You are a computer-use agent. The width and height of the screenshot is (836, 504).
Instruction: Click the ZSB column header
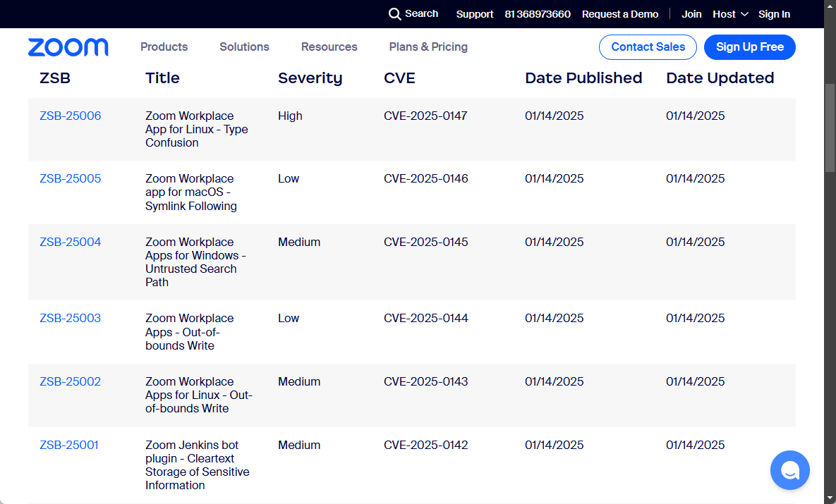(55, 78)
